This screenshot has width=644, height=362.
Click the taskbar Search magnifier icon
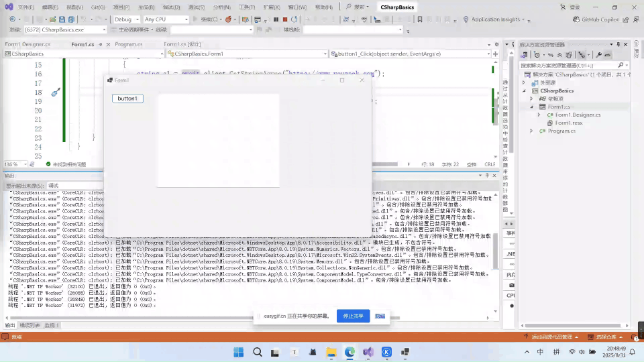257,352
